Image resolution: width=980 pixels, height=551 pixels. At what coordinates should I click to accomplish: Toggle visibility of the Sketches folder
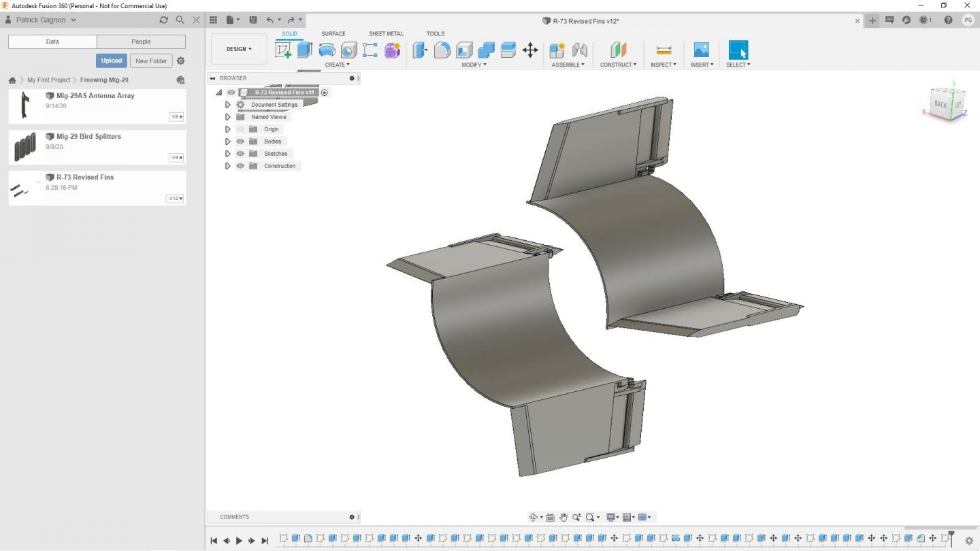click(240, 154)
